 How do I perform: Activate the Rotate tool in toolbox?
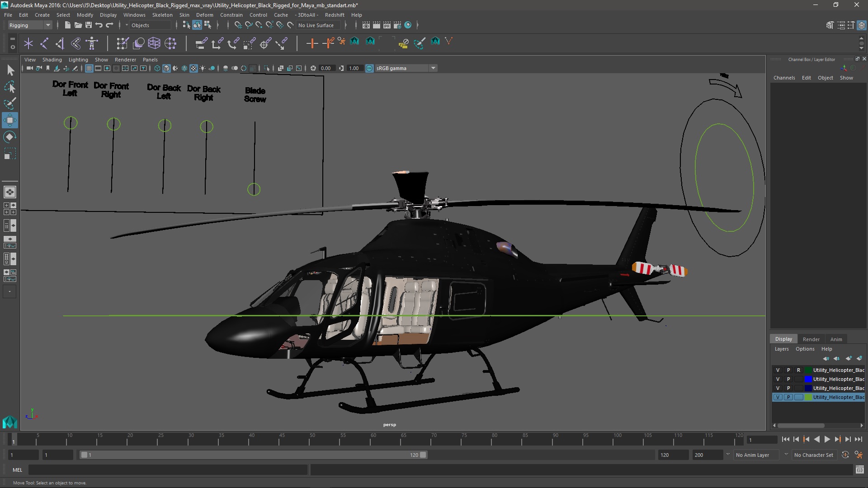coord(10,137)
